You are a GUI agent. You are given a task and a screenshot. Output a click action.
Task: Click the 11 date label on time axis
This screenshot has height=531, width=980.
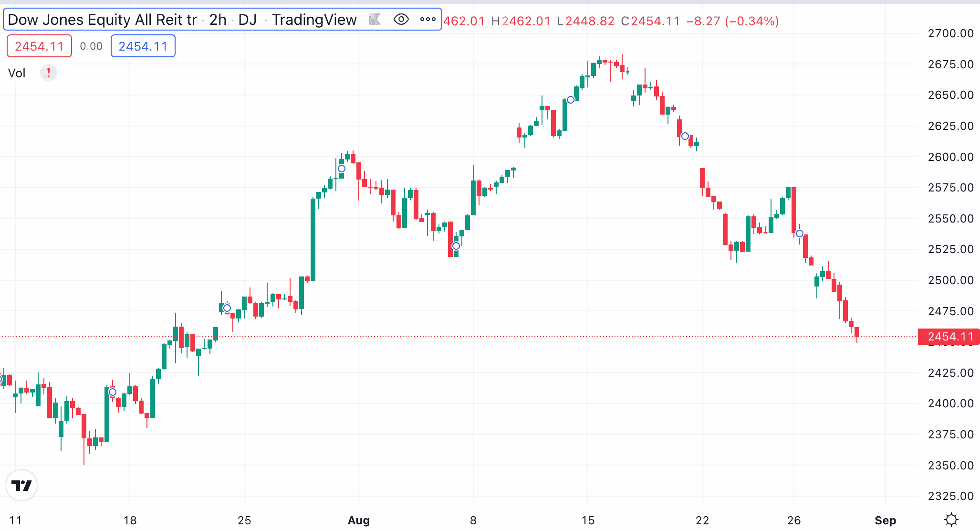pos(15,520)
